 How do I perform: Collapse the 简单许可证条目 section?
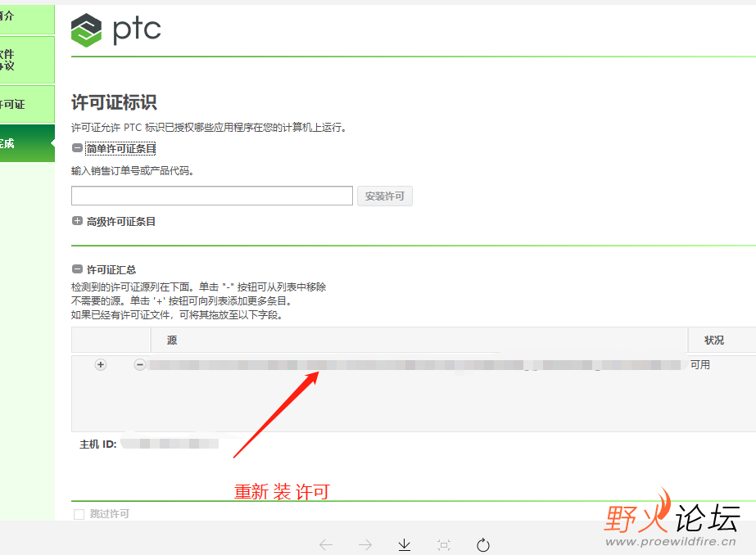pyautogui.click(x=77, y=148)
